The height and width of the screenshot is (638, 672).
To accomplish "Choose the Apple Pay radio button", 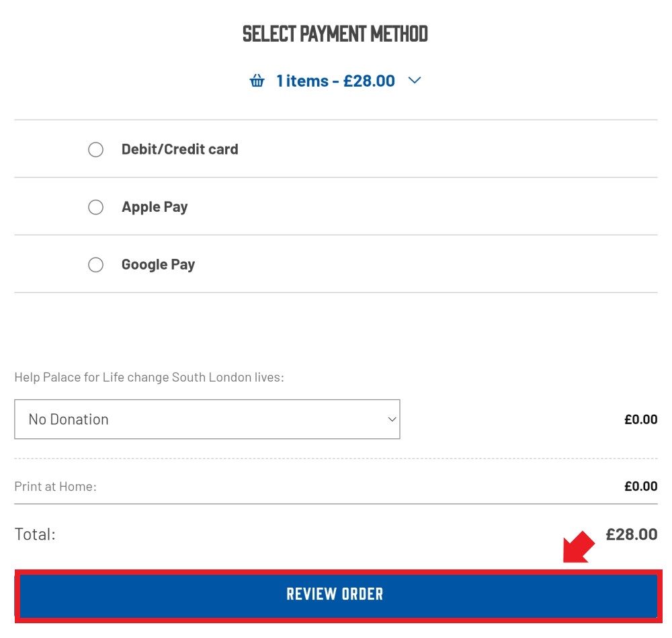I will coord(96,207).
